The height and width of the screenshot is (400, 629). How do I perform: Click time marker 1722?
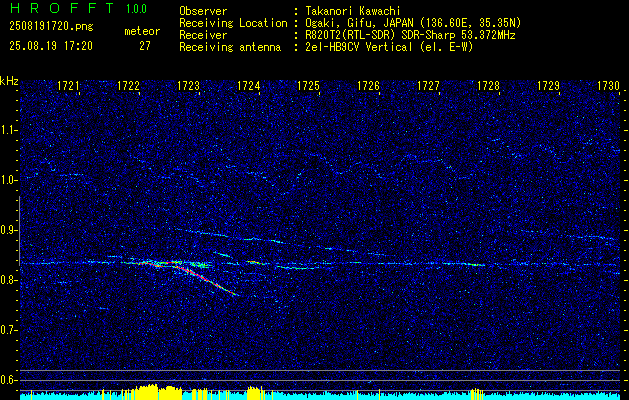coord(128,86)
